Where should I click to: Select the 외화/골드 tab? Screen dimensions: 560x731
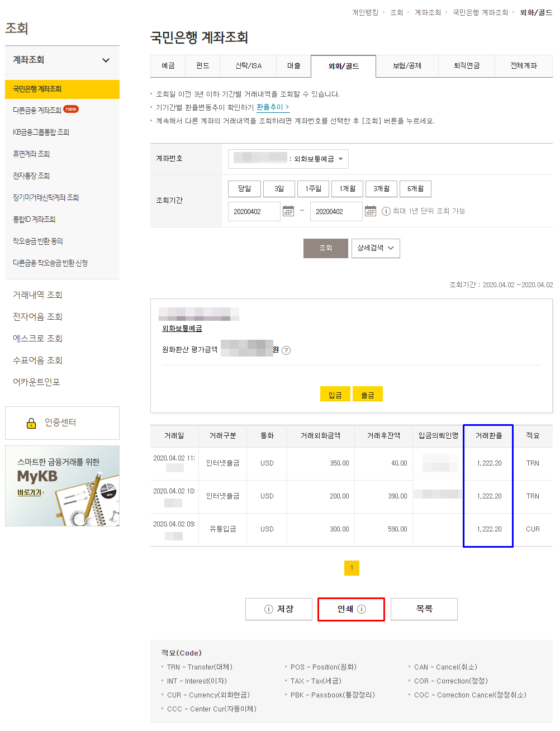click(x=344, y=66)
